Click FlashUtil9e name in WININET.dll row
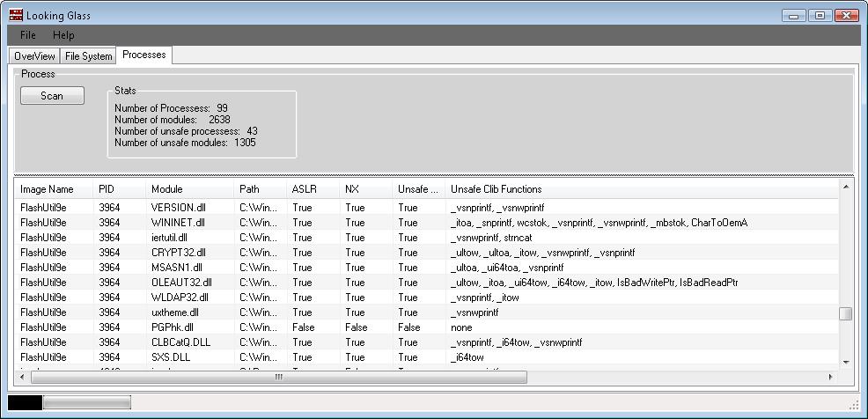 point(43,223)
